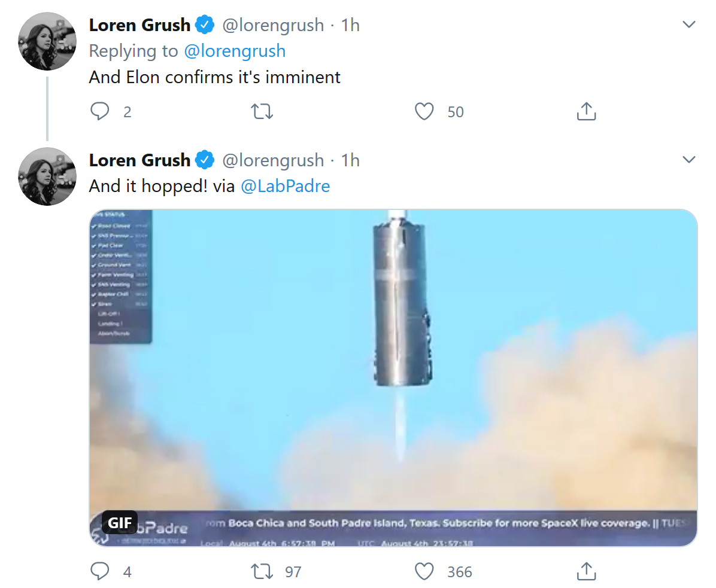
Task: Open the '1h' timestamp of the first tweet
Action: coord(350,25)
